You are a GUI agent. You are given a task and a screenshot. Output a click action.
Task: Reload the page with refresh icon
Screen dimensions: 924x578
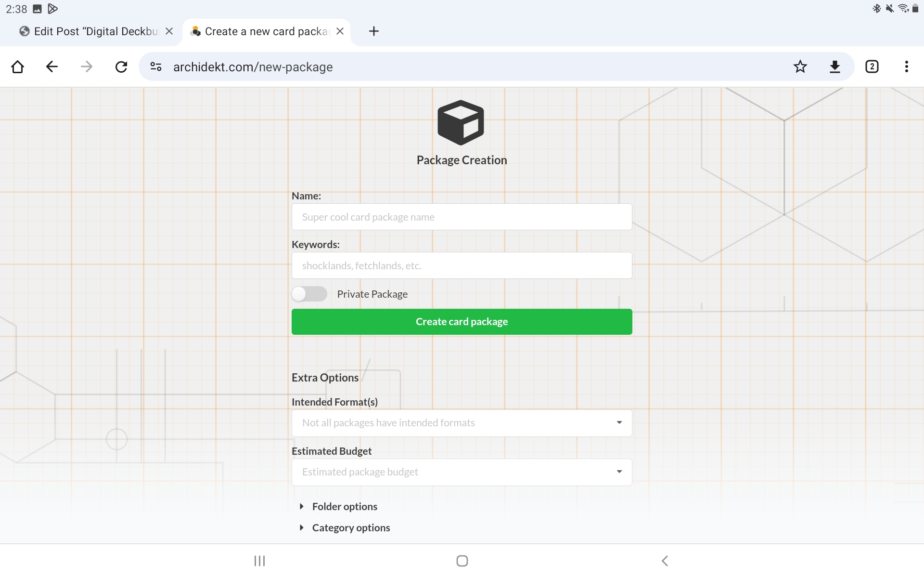tap(121, 66)
